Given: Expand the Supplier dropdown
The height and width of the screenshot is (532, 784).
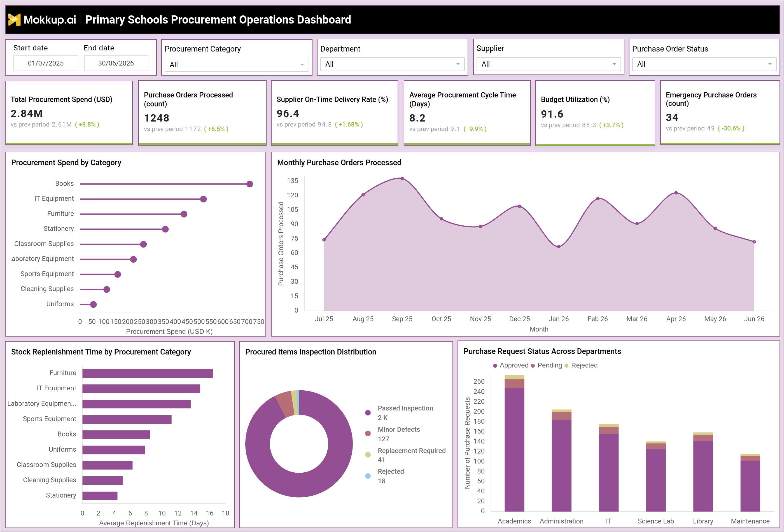Looking at the screenshot, I should point(549,64).
